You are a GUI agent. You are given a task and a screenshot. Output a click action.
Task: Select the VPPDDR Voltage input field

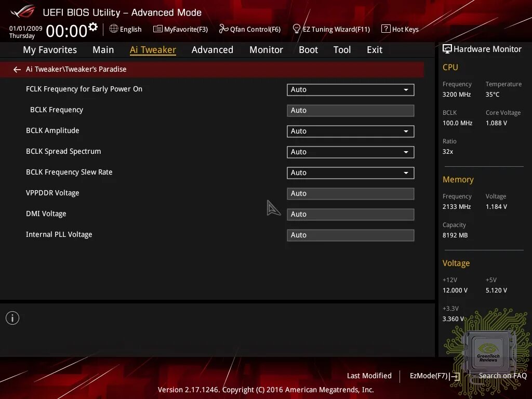click(351, 194)
